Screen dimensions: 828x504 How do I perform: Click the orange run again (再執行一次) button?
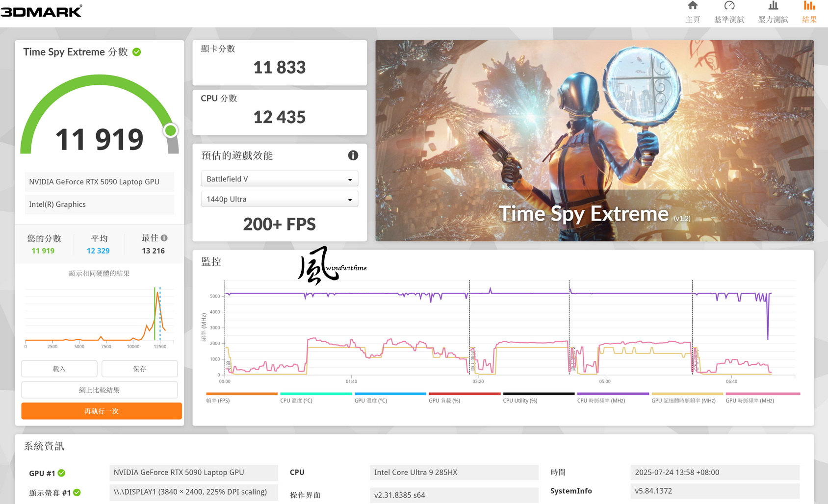pos(102,411)
